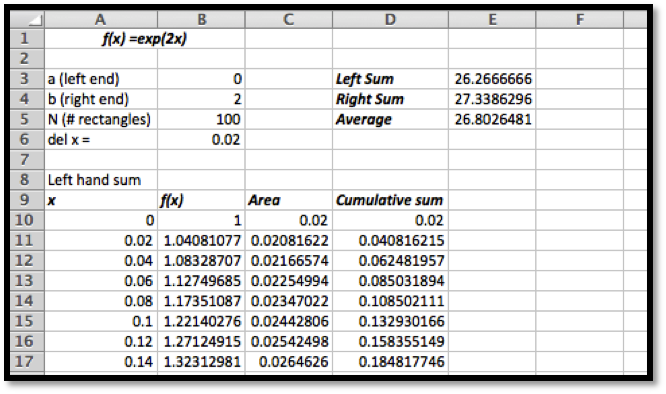This screenshot has height=394, width=666.
Task: Select the area cell 0.02347022
Action: 288,301
